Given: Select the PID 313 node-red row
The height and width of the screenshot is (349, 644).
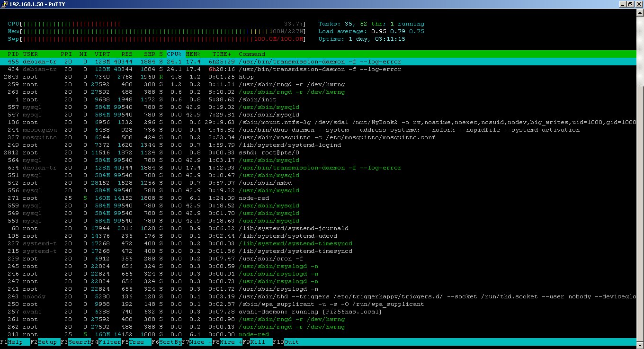Looking at the screenshot, I should [x=318, y=334].
